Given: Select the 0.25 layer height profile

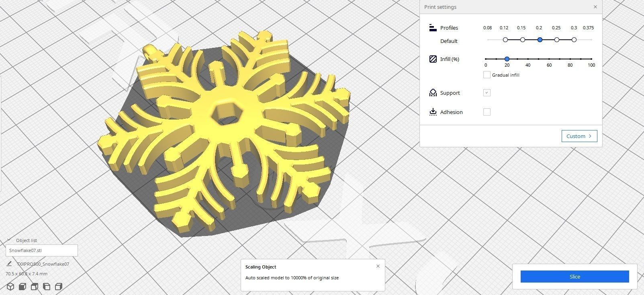Looking at the screenshot, I should 557,40.
